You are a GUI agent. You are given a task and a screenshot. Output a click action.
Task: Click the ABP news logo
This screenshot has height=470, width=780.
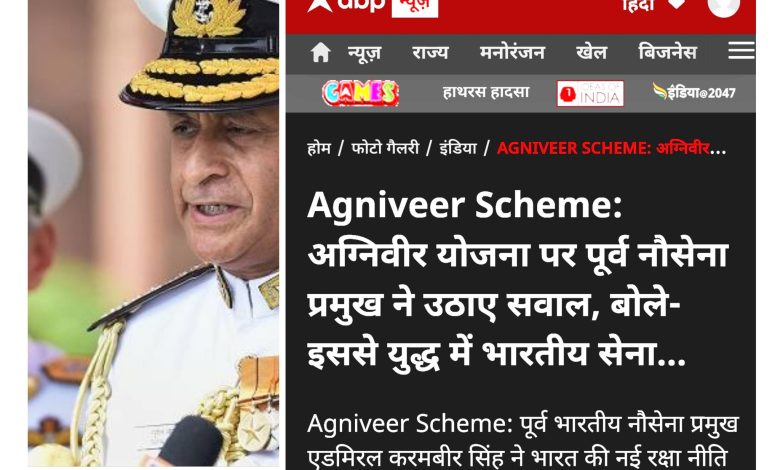pyautogui.click(x=373, y=6)
